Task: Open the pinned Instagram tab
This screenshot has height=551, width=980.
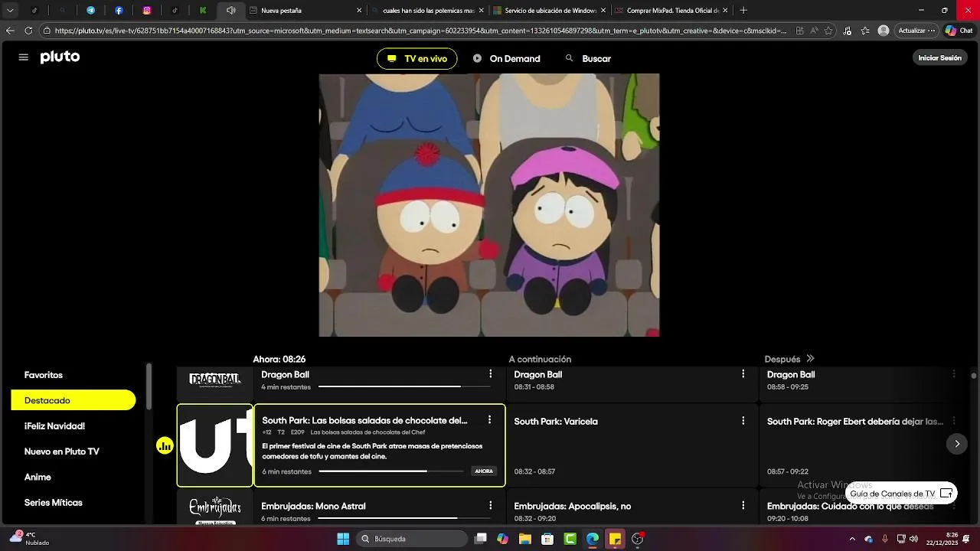Action: [147, 11]
